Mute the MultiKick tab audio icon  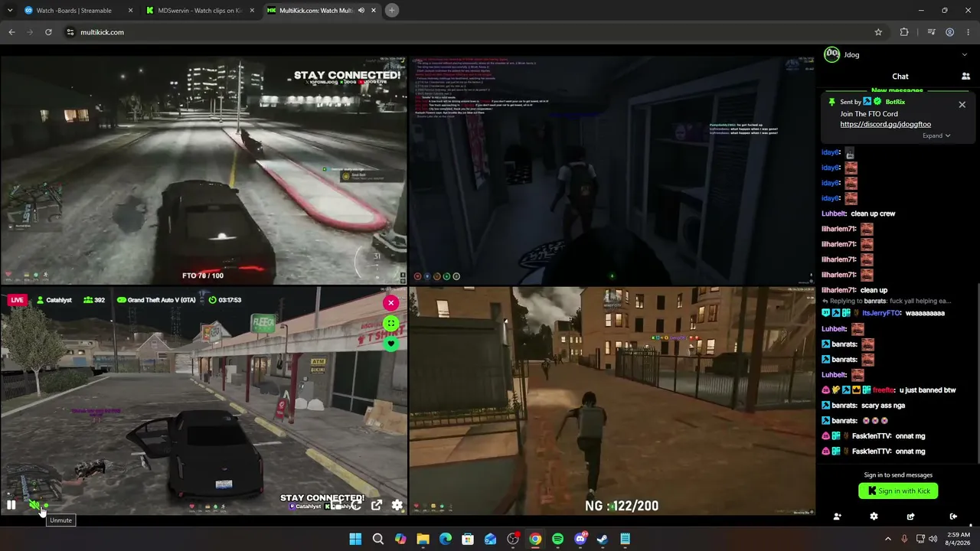tap(361, 11)
